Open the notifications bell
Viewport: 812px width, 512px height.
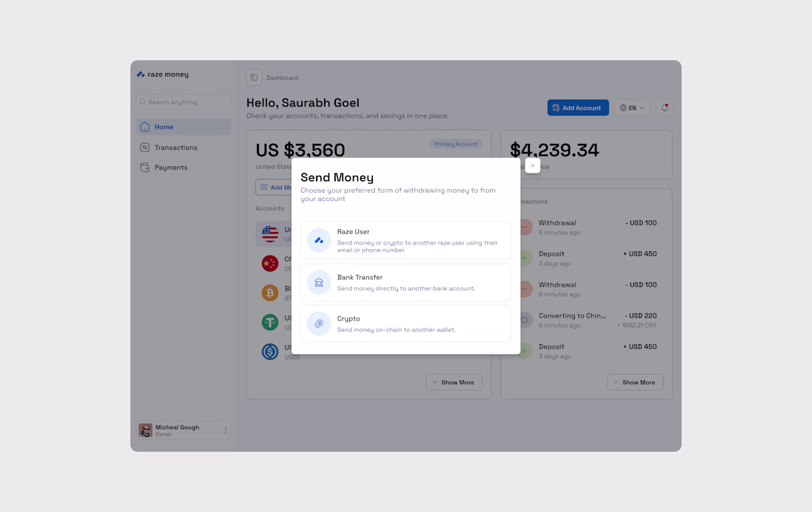(x=664, y=108)
